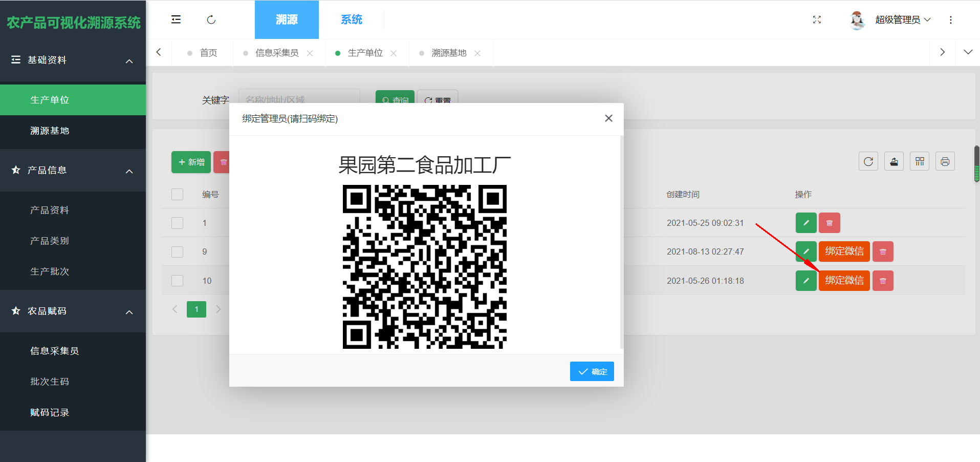
Task: Open 产品类别 in the sidebar
Action: [73, 241]
